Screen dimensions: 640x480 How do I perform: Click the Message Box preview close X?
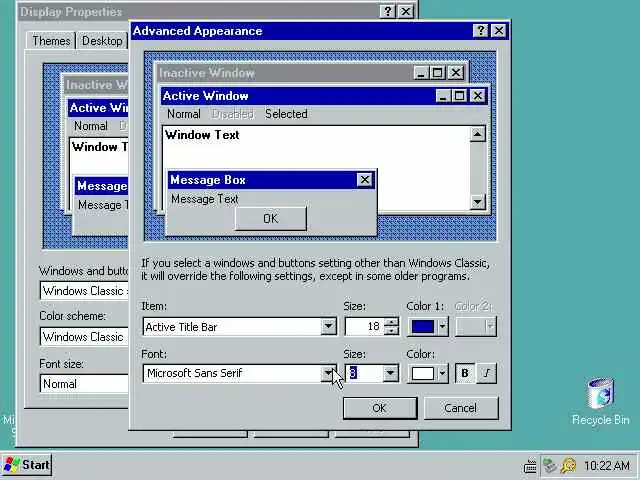[364, 180]
